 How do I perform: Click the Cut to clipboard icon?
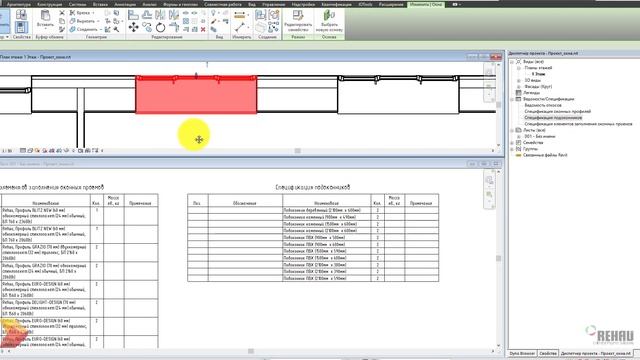(x=62, y=13)
